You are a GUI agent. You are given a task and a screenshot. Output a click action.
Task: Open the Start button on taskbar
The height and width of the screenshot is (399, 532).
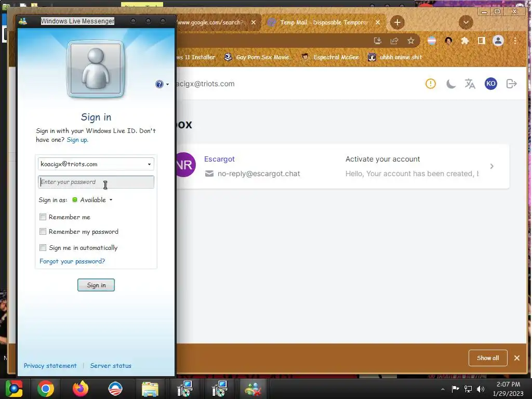coord(14,389)
